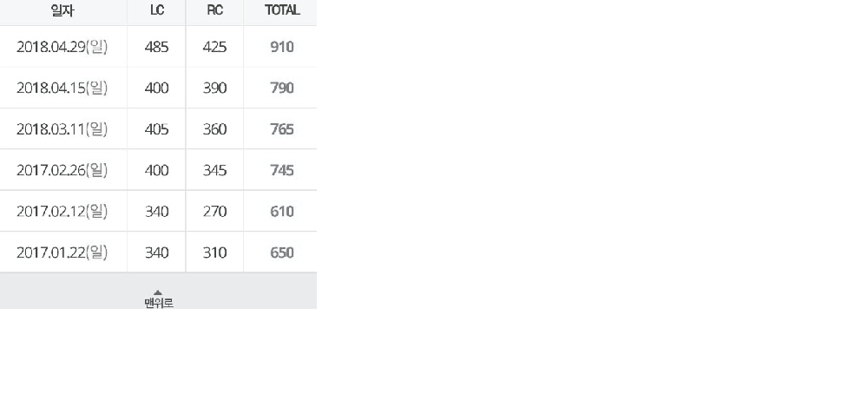Select the 2018.04.15 date cell
The width and height of the screenshot is (868, 394).
pos(62,88)
